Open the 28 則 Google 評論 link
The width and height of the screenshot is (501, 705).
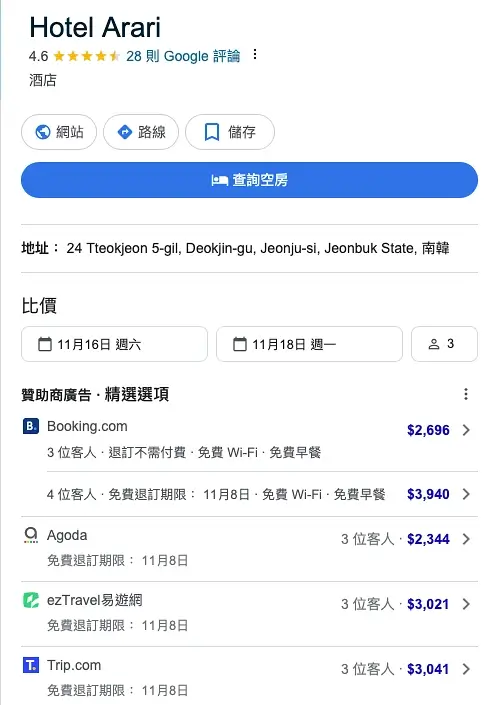[183, 56]
